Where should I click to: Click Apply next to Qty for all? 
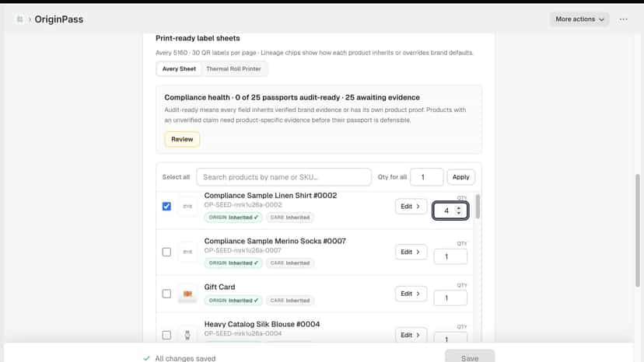coord(460,177)
